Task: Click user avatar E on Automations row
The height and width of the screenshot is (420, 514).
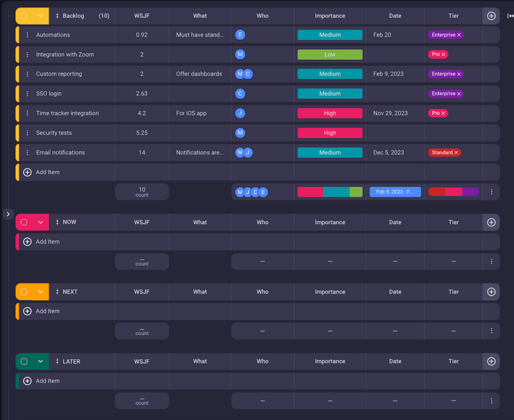Action: (240, 35)
